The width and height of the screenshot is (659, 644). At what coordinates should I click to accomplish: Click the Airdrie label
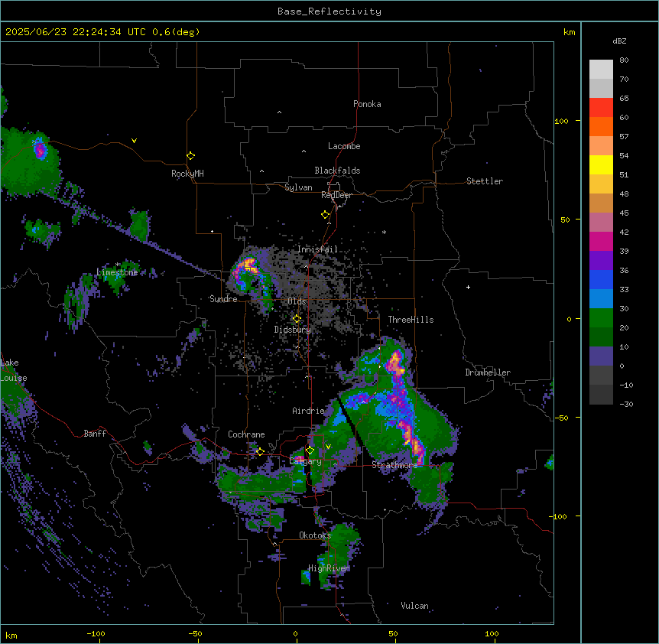tap(308, 411)
